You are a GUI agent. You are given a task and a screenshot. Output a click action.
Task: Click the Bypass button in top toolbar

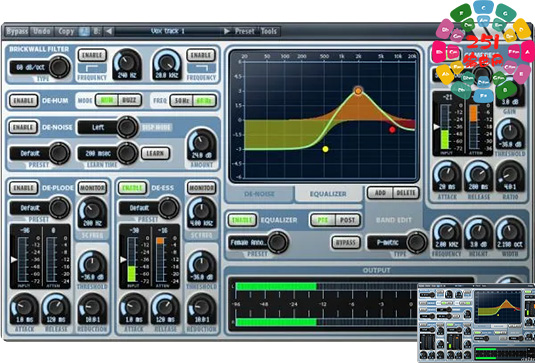pyautogui.click(x=17, y=31)
